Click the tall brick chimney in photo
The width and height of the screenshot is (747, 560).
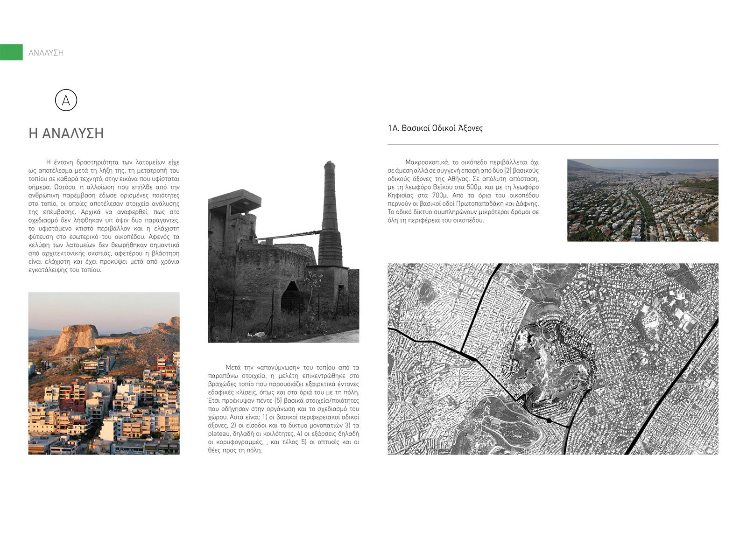click(330, 215)
